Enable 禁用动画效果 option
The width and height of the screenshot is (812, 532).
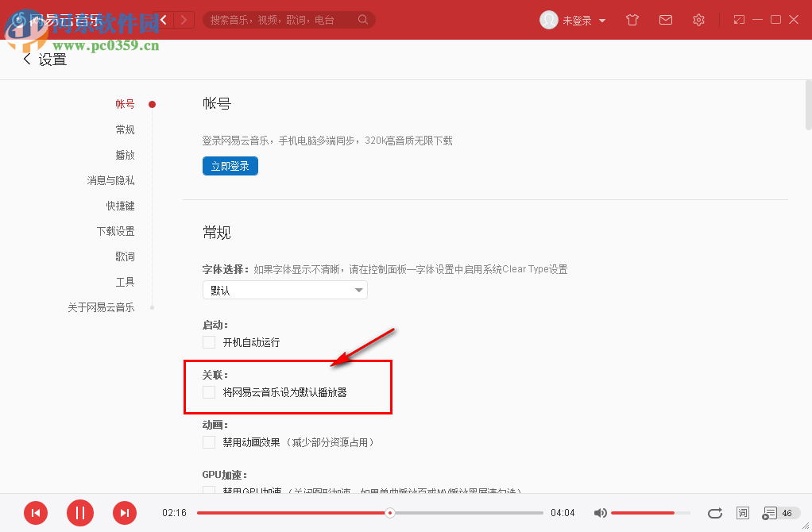click(208, 442)
